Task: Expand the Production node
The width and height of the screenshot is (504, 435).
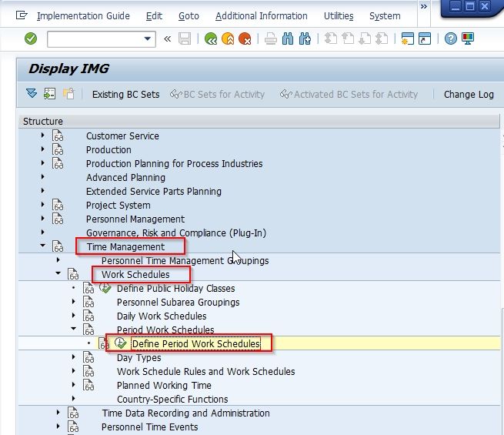Action: point(43,149)
